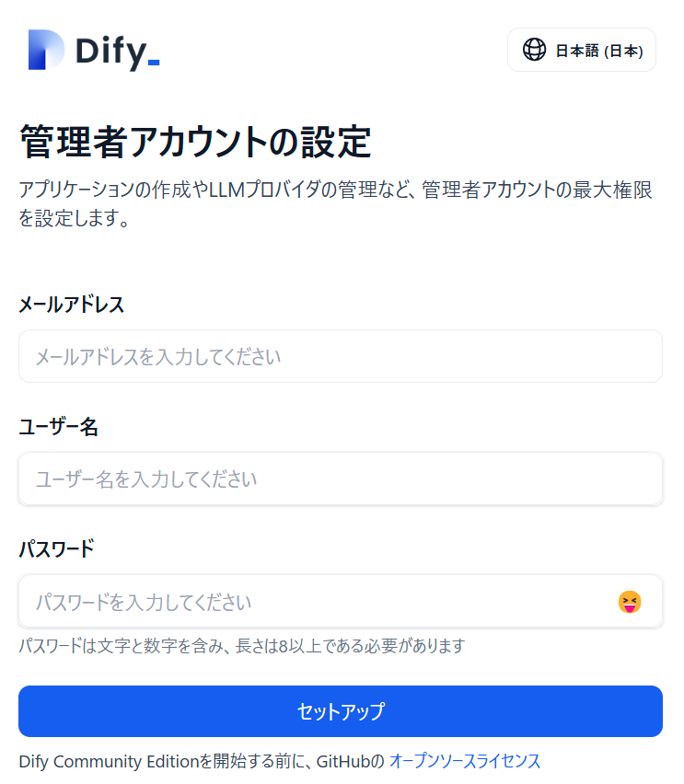Click the 管理者アカウントの設定 heading
The image size is (684, 784).
(x=195, y=142)
